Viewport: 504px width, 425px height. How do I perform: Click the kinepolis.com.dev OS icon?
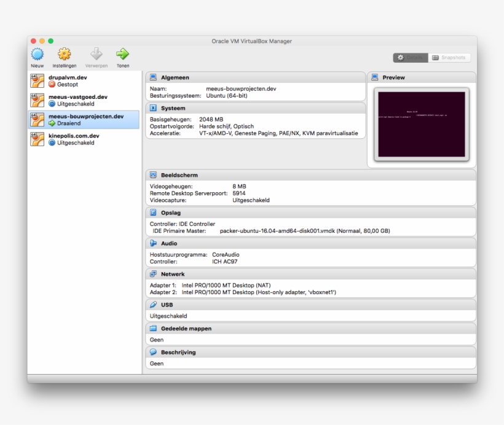(37, 139)
